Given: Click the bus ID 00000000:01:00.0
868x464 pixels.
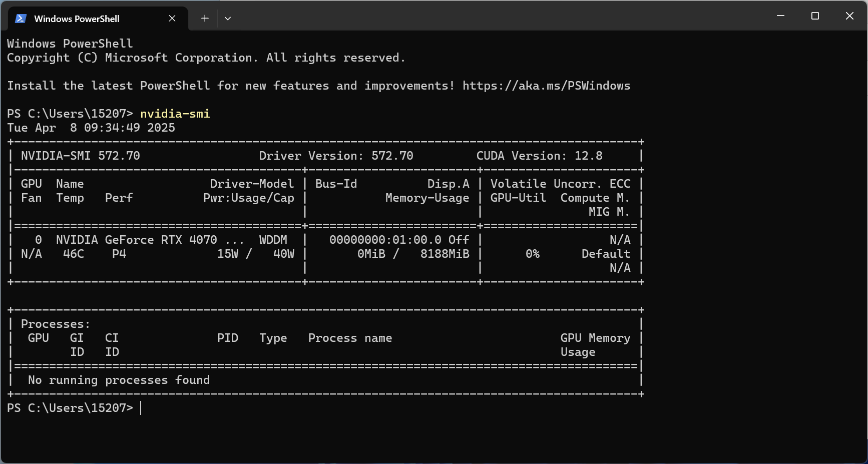Looking at the screenshot, I should [x=385, y=240].
